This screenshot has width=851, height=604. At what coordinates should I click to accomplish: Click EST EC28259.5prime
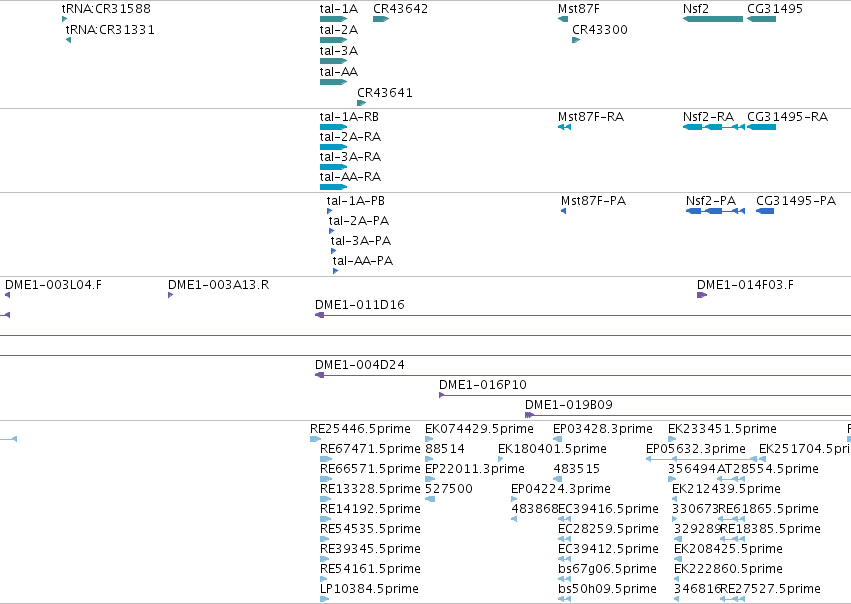point(564,539)
